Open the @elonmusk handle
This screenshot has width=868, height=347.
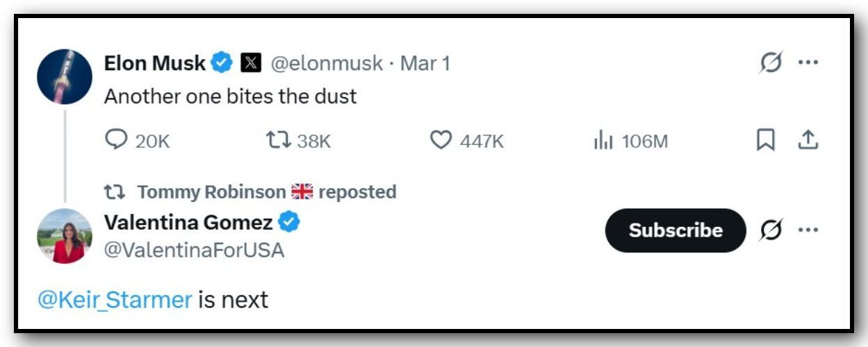[326, 63]
